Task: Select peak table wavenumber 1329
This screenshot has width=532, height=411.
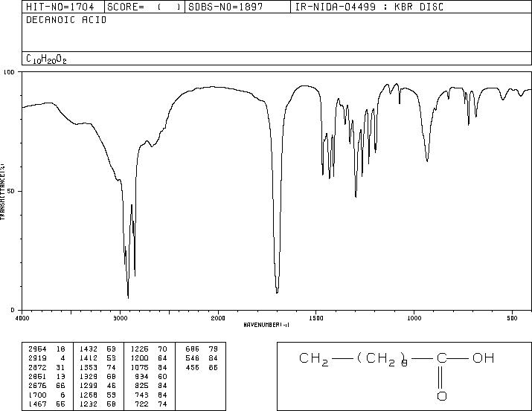Action: pos(89,376)
